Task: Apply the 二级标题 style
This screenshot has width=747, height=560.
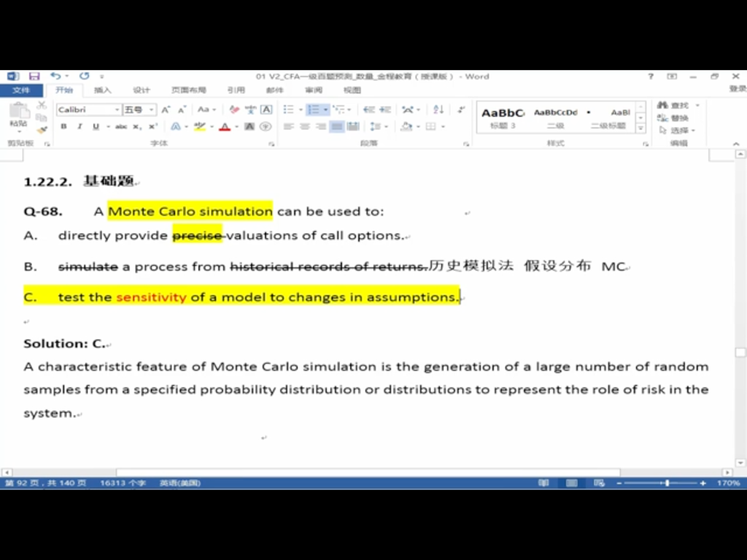Action: [x=608, y=118]
